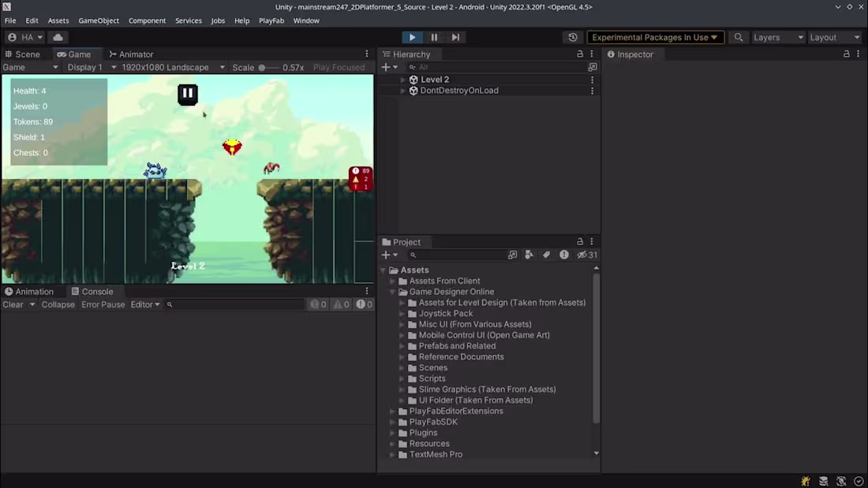This screenshot has height=488, width=868.
Task: Toggle hidden packages visibility in Project panel
Action: pos(581,255)
